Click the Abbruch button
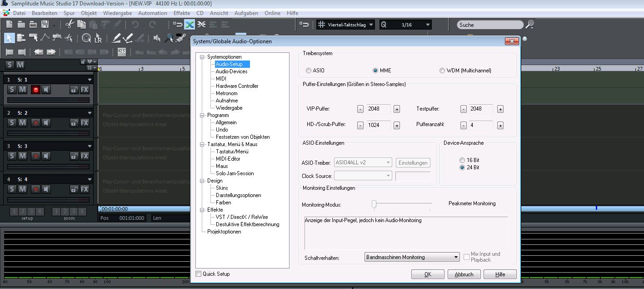This screenshot has height=289, width=644. 464,274
